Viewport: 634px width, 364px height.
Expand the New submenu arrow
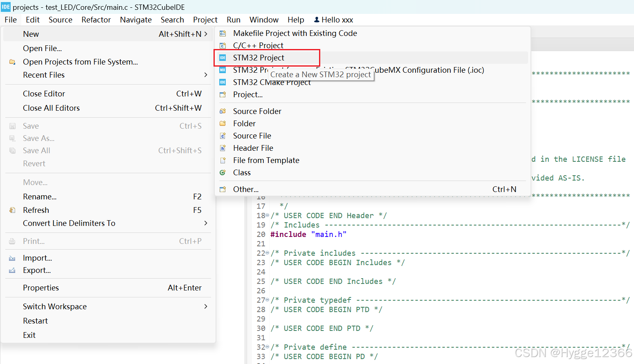click(206, 34)
